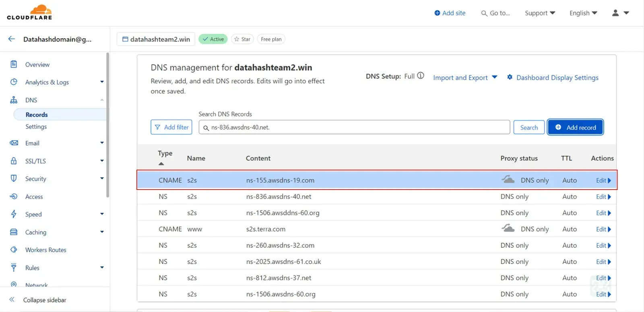Open the Support dropdown

point(540,13)
